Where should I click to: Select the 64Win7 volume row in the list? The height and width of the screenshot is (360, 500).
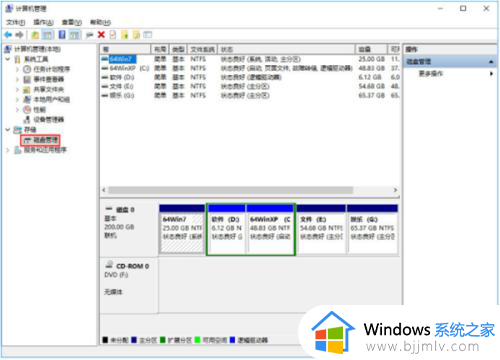250,59
